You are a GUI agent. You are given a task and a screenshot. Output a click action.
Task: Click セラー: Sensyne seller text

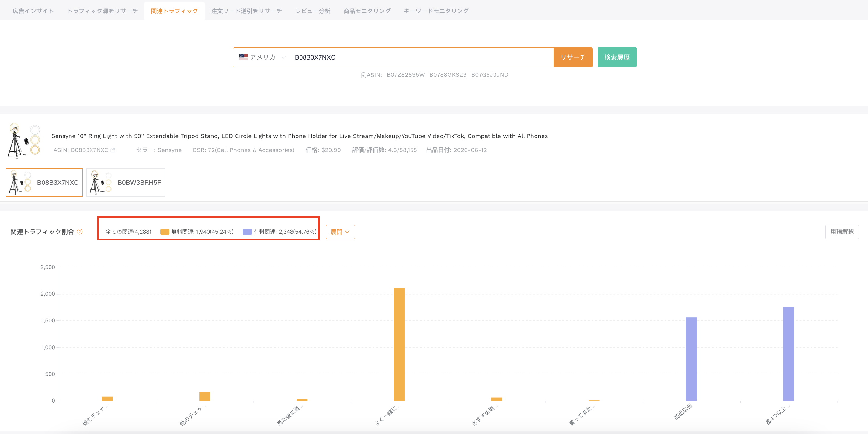pyautogui.click(x=159, y=150)
